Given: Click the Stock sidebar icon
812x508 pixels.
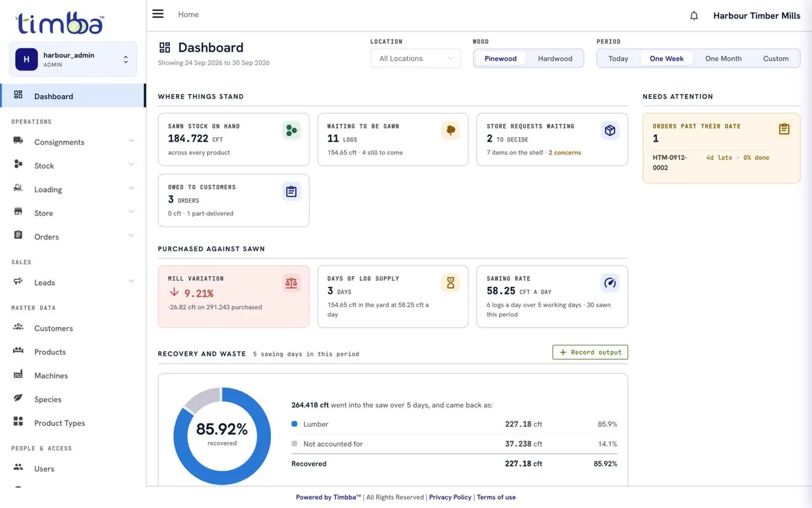Looking at the screenshot, I should click(x=18, y=164).
